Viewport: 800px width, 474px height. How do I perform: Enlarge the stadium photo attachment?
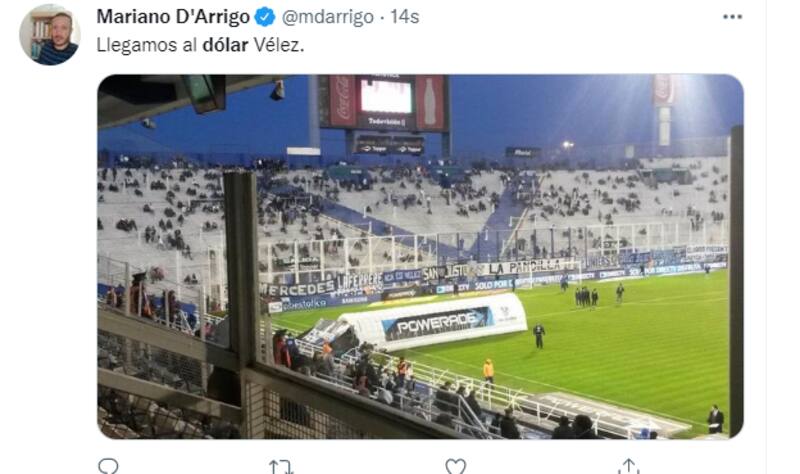(x=420, y=257)
